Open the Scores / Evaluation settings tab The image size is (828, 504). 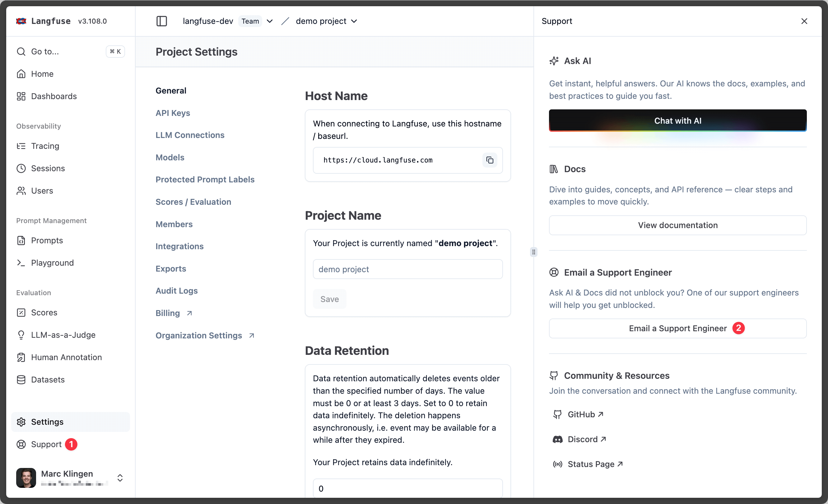pyautogui.click(x=193, y=202)
